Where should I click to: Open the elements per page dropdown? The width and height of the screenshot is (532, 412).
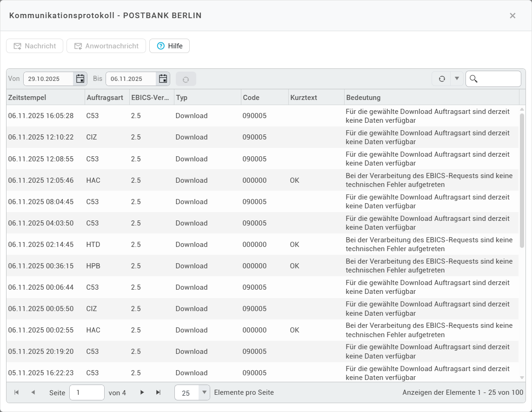(204, 392)
